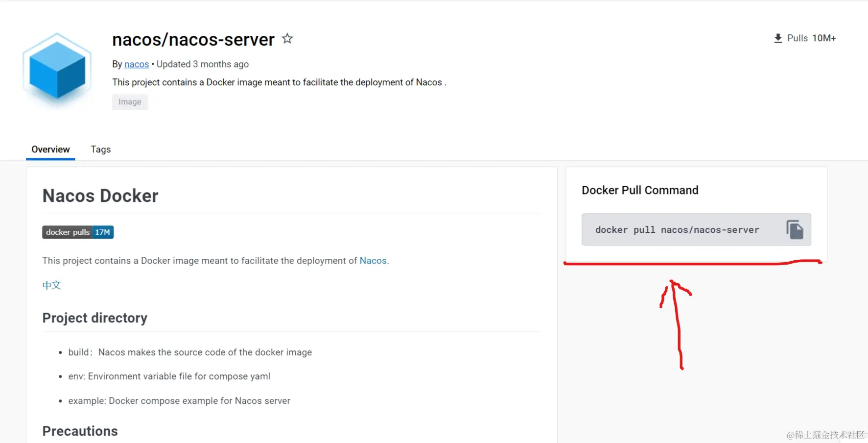Select the pull command text field

click(677, 229)
